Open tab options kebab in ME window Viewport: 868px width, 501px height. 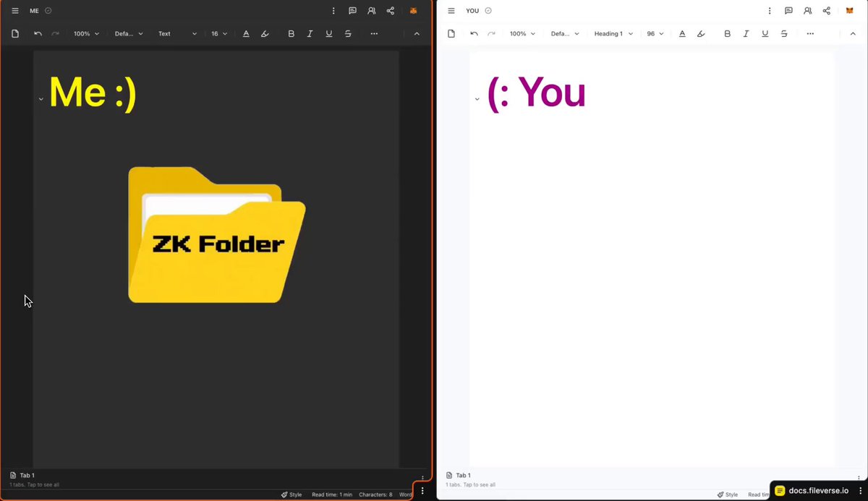point(423,478)
